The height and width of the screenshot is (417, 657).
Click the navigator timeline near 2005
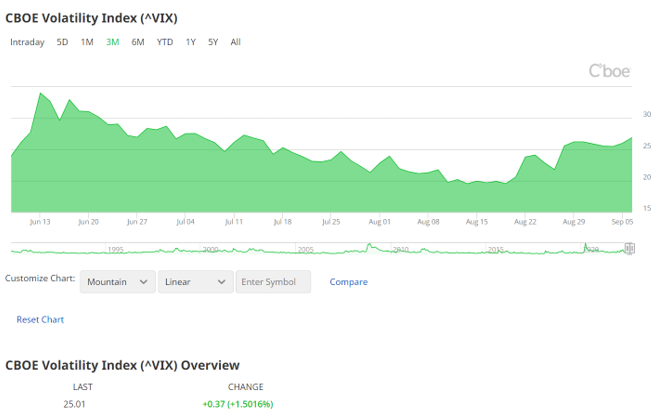306,250
